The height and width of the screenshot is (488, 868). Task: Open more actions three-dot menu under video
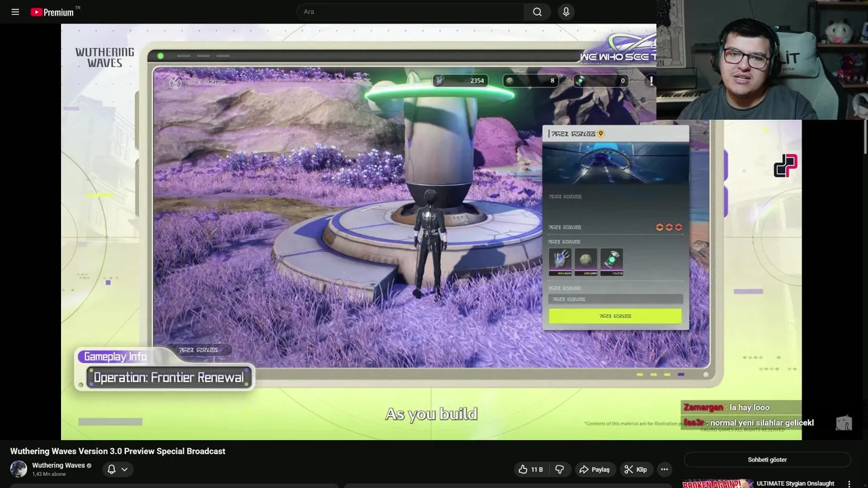665,469
